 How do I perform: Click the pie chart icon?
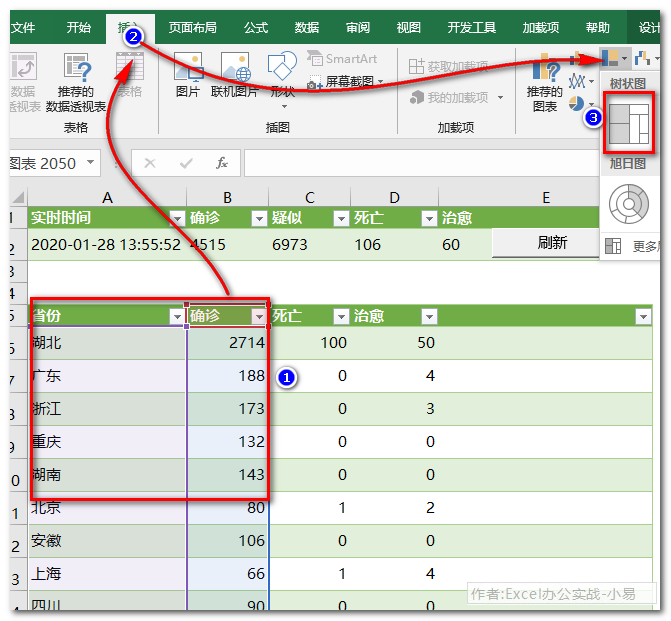(x=576, y=103)
